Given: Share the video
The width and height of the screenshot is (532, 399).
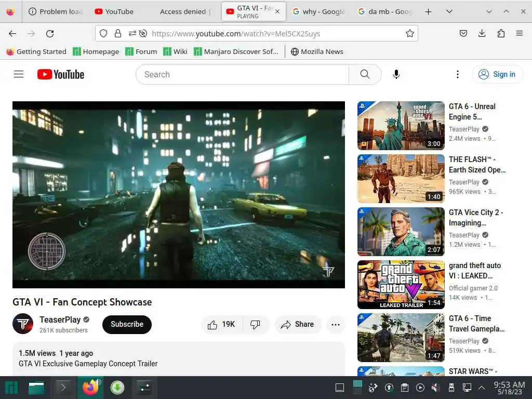Looking at the screenshot, I should click(x=298, y=325).
